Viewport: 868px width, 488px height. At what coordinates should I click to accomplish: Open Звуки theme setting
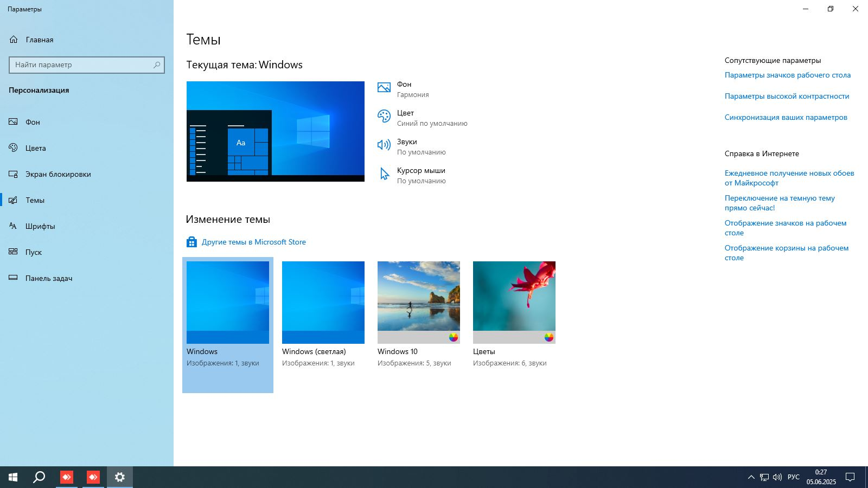[412, 146]
